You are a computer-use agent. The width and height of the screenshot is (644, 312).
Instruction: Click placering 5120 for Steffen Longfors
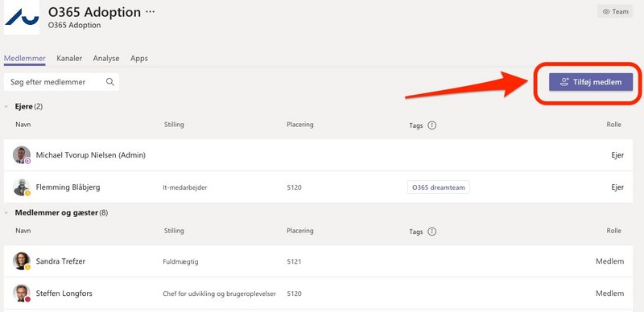pyautogui.click(x=294, y=294)
